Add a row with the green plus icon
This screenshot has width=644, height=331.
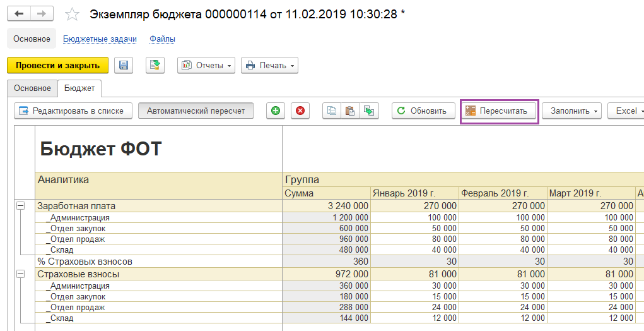click(x=276, y=111)
